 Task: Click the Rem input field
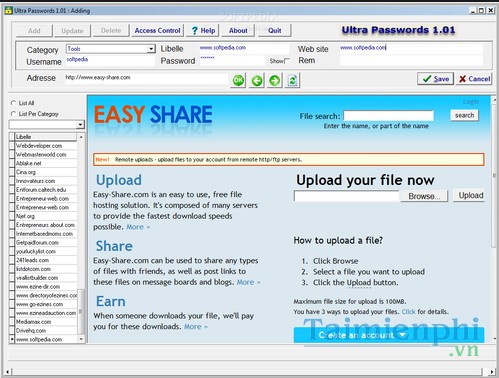pos(411,60)
